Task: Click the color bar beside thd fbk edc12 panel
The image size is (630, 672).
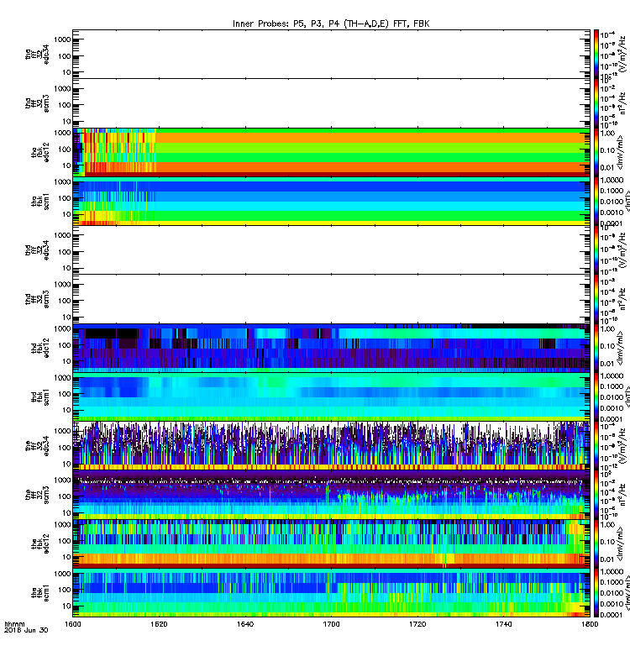Action: (596, 348)
